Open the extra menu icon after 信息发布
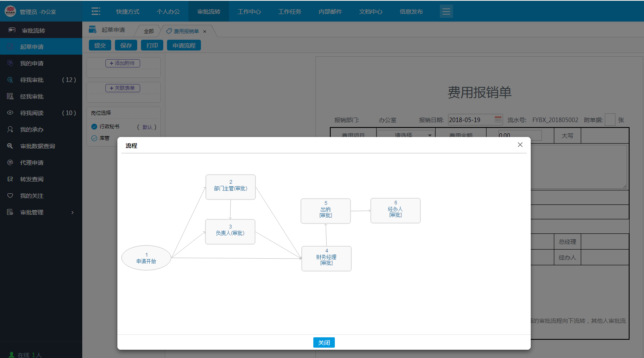Image resolution: width=644 pixels, height=358 pixels. coord(446,12)
